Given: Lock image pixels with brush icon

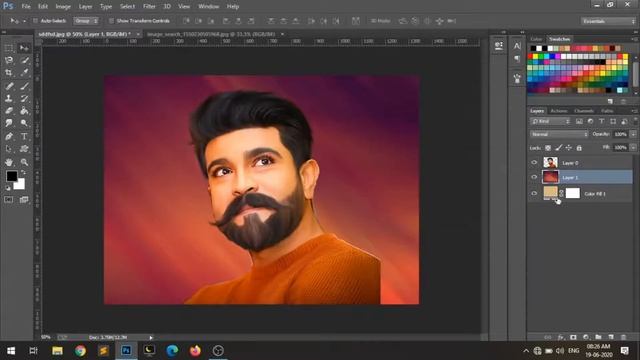Looking at the screenshot, I should (558, 148).
